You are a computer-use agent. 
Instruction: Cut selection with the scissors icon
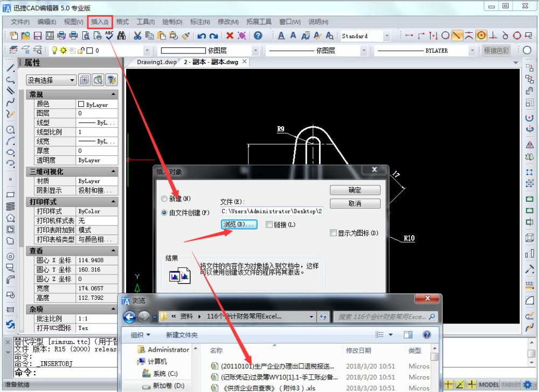pyautogui.click(x=137, y=36)
